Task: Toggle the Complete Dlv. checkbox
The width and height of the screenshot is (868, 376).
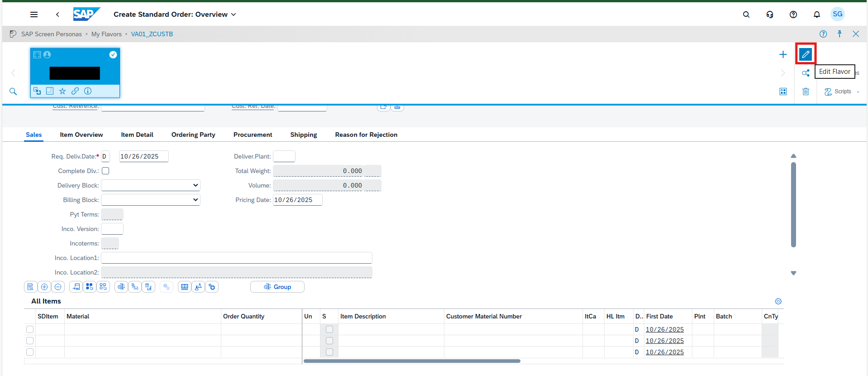Action: (x=105, y=171)
